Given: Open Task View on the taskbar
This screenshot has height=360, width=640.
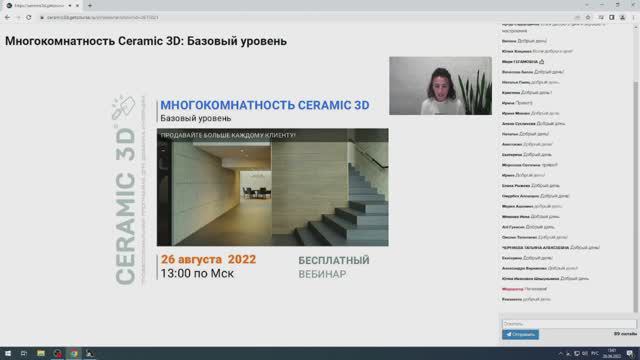Looking at the screenshot, I should coord(24,353).
